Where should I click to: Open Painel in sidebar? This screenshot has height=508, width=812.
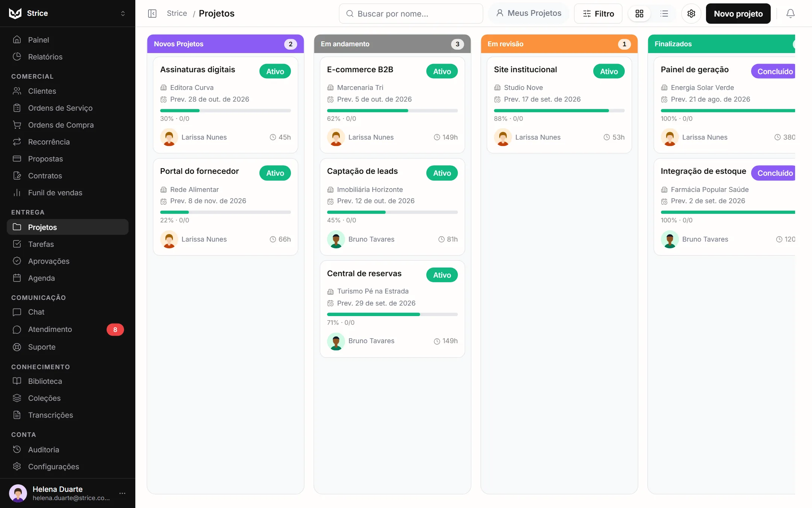point(68,40)
